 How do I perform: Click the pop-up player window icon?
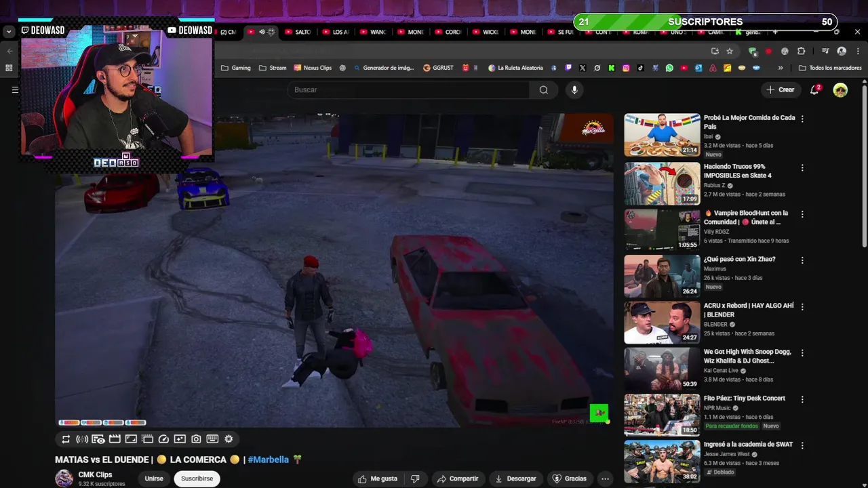[147, 439]
